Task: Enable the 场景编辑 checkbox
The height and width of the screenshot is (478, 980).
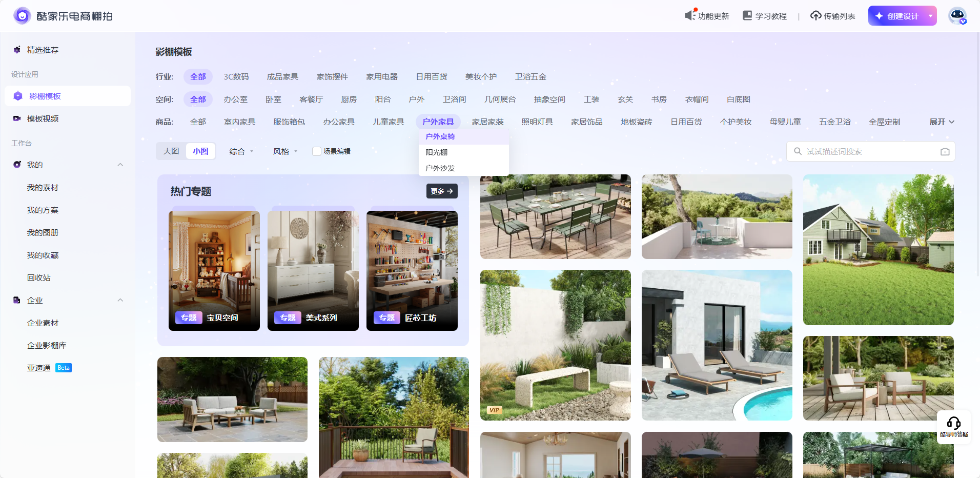Action: 317,151
